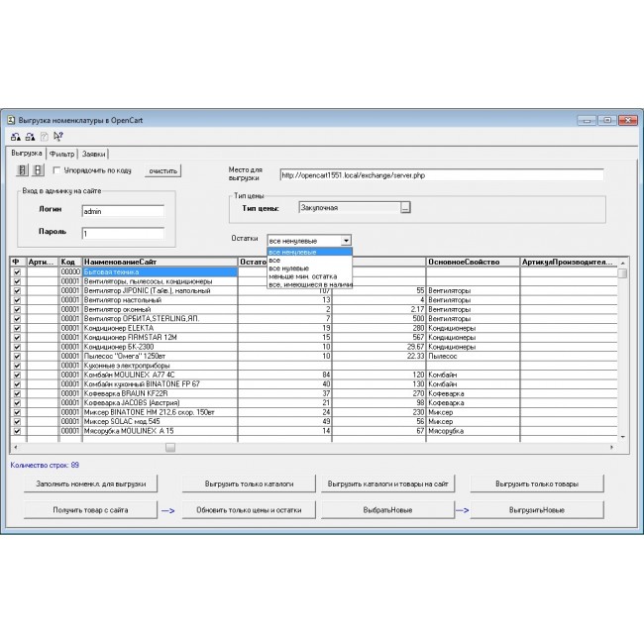Enable the Упорядочить по коду checkbox
This screenshot has width=644, height=644.
point(56,170)
